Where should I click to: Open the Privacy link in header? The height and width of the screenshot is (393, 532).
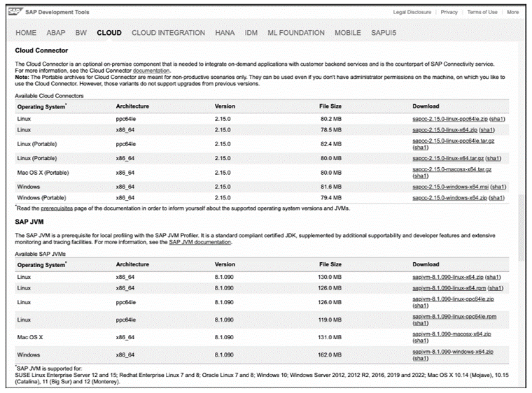tap(449, 12)
